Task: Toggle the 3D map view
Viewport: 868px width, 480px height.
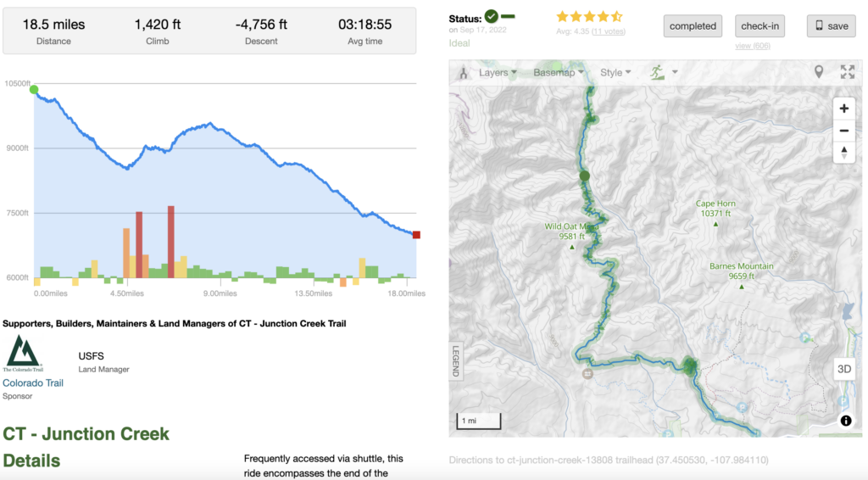Action: pyautogui.click(x=844, y=369)
